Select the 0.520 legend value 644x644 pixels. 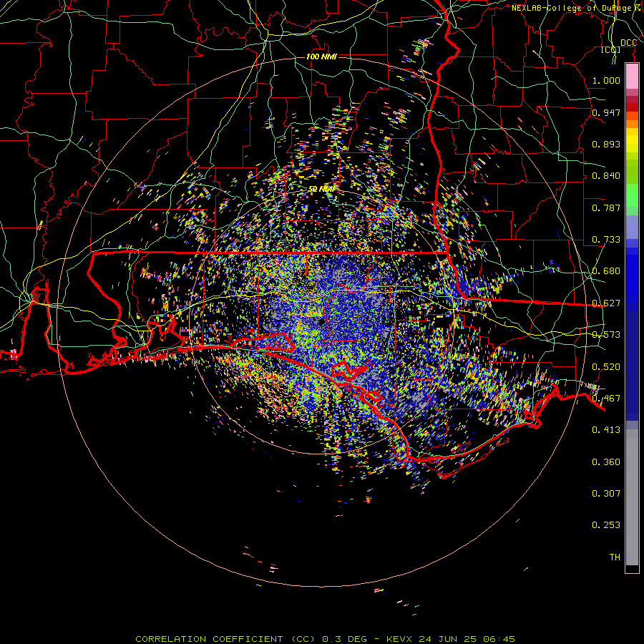tap(606, 367)
